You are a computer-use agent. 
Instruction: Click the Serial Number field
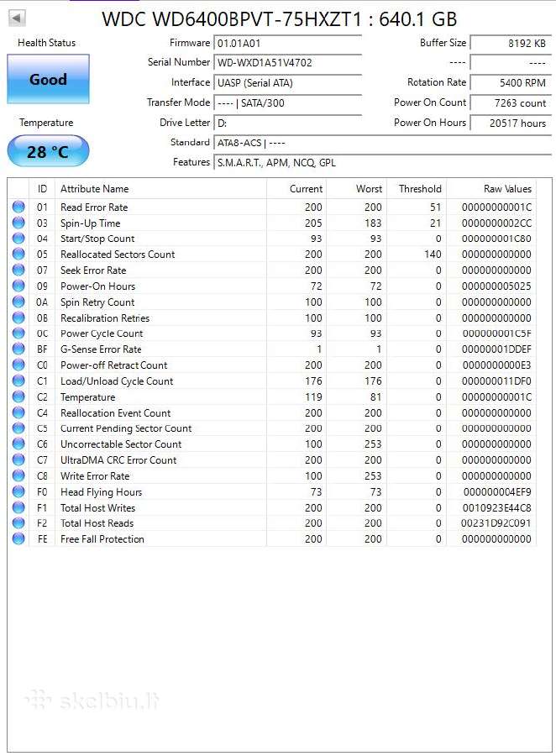coord(287,63)
